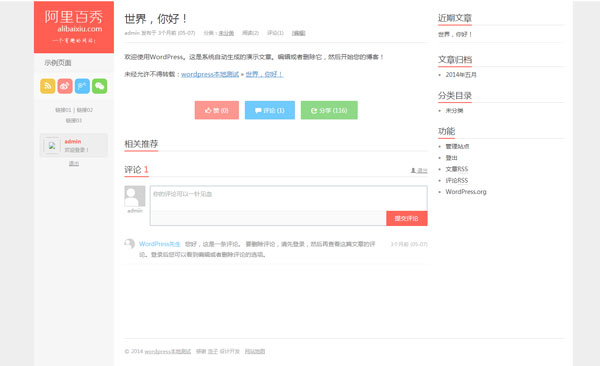The height and width of the screenshot is (366, 600).
Task: Submit comment with 提交评论 button
Action: click(407, 218)
